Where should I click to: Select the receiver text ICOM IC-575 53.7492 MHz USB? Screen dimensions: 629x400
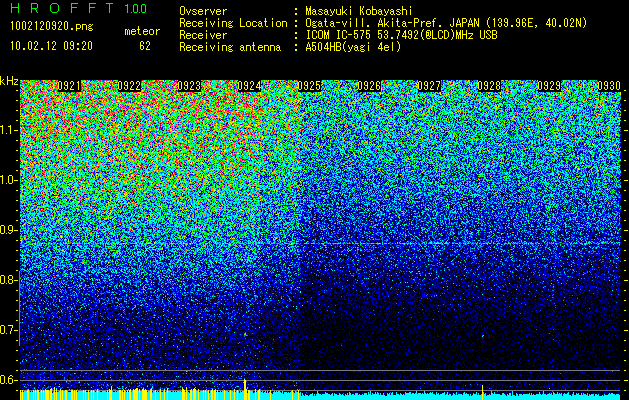401,35
